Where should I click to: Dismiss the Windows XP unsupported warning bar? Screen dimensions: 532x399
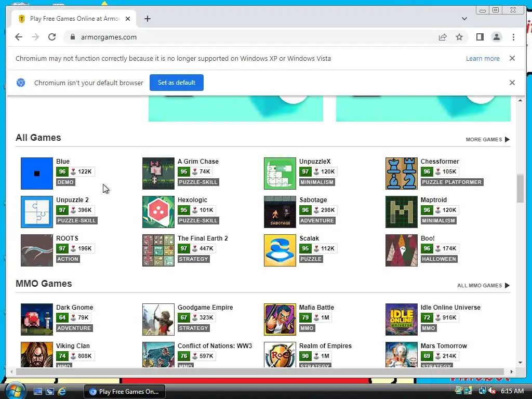512,58
